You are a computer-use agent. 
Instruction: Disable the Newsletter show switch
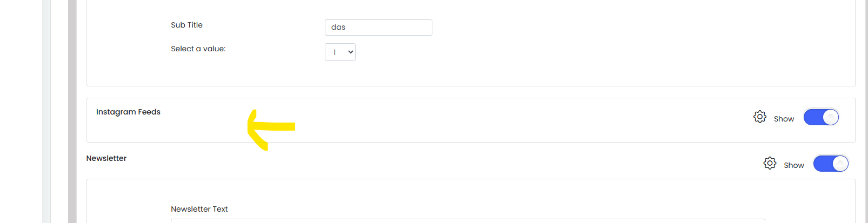tap(831, 164)
